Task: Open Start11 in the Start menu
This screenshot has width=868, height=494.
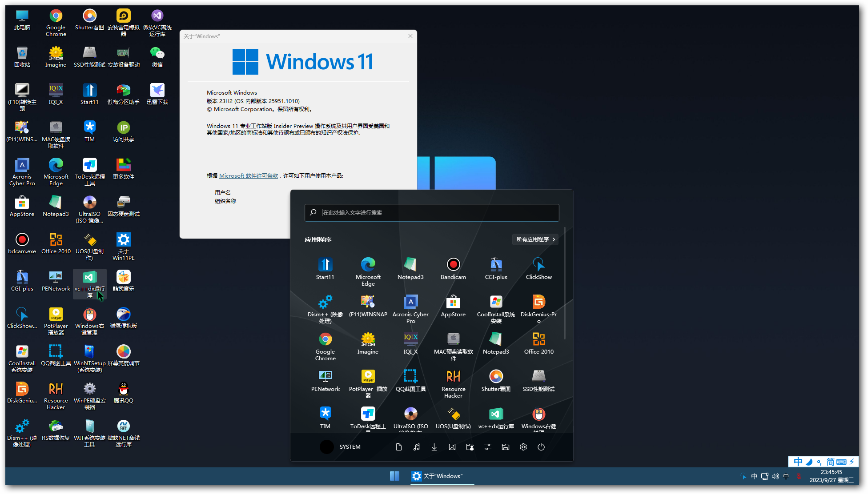Action: pyautogui.click(x=325, y=268)
